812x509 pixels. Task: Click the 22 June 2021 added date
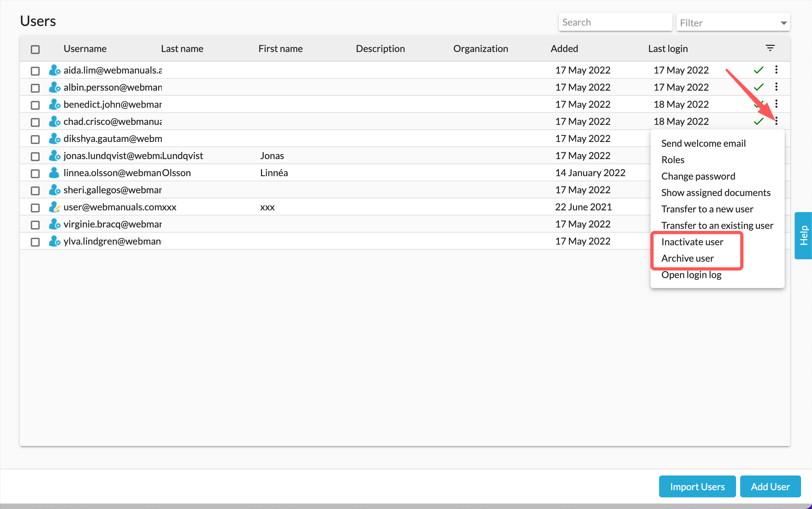(x=583, y=207)
